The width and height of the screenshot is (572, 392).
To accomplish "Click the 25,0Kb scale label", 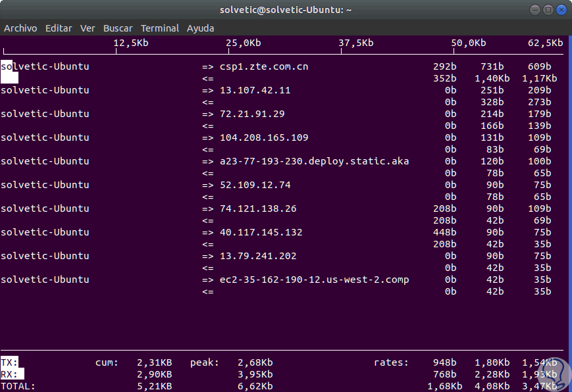I will click(x=244, y=43).
